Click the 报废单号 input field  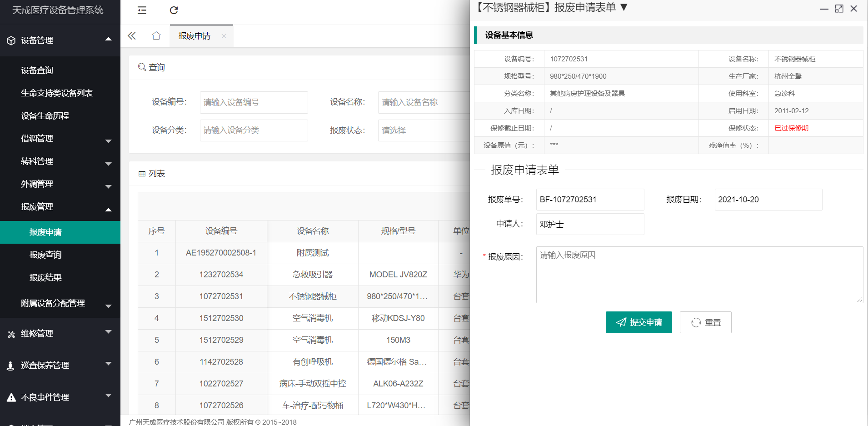tap(590, 200)
